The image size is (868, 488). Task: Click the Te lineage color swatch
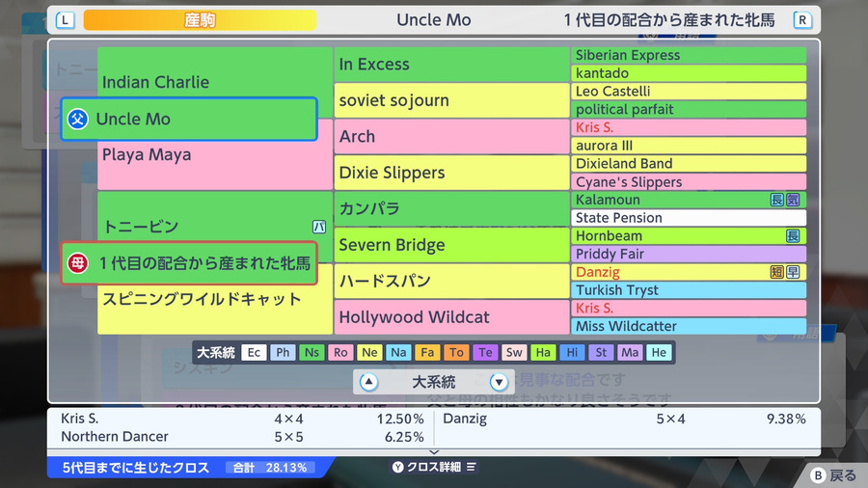coord(485,352)
